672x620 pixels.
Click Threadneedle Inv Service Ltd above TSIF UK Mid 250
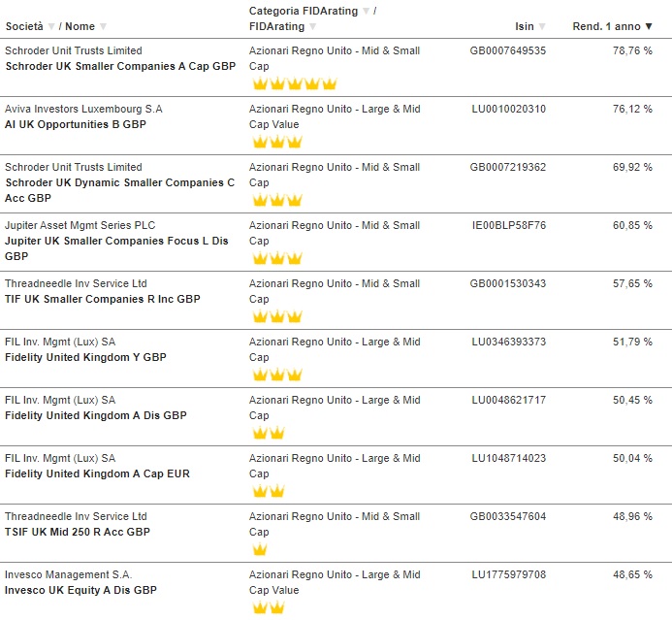click(x=76, y=516)
